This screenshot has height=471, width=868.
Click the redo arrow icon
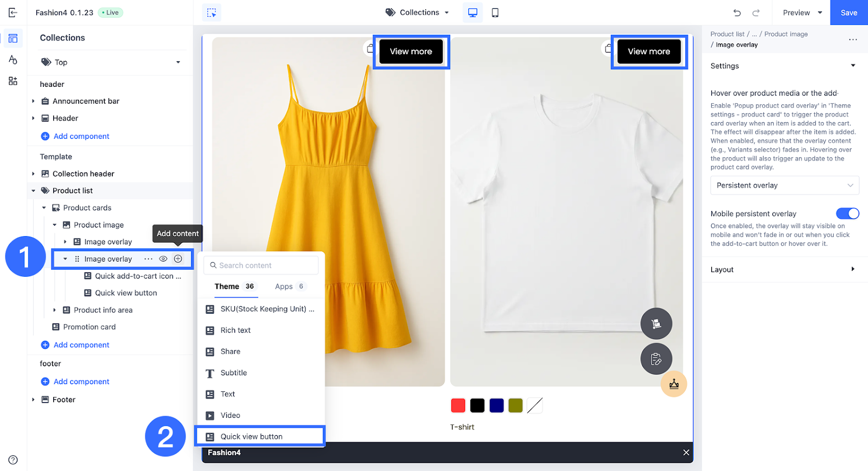click(x=756, y=12)
